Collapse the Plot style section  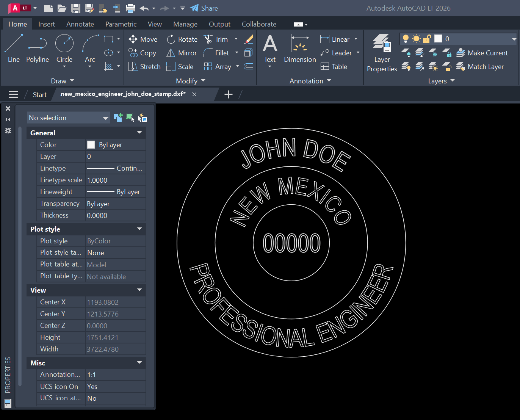tap(139, 229)
